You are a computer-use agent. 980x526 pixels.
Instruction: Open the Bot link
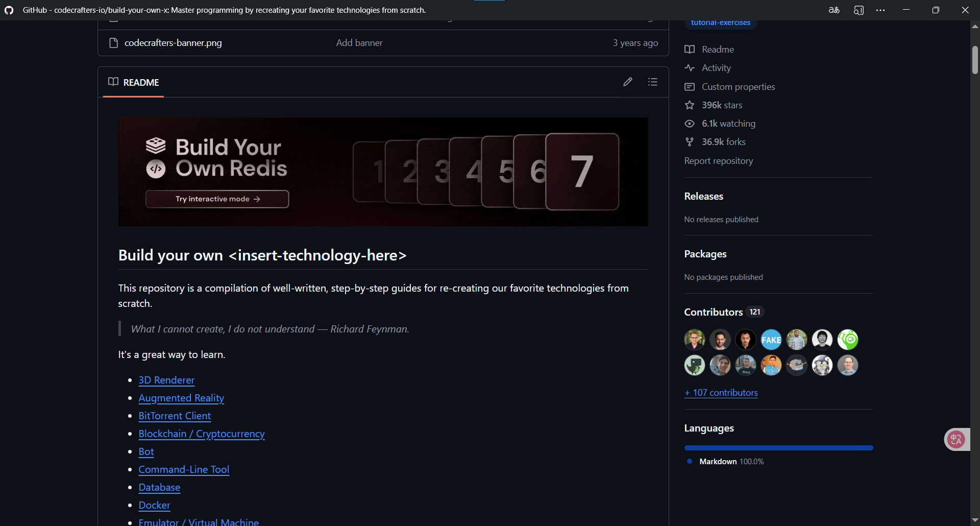tap(146, 451)
